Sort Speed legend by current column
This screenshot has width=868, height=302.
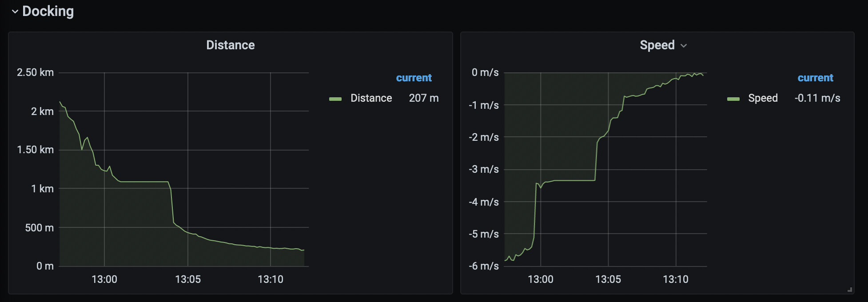[x=815, y=78]
